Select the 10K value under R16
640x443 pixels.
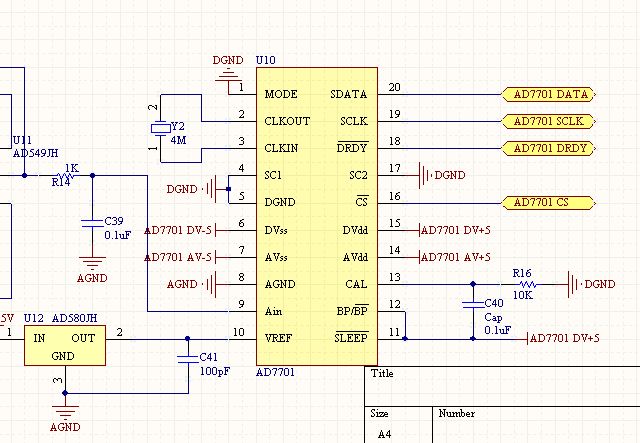[523, 295]
